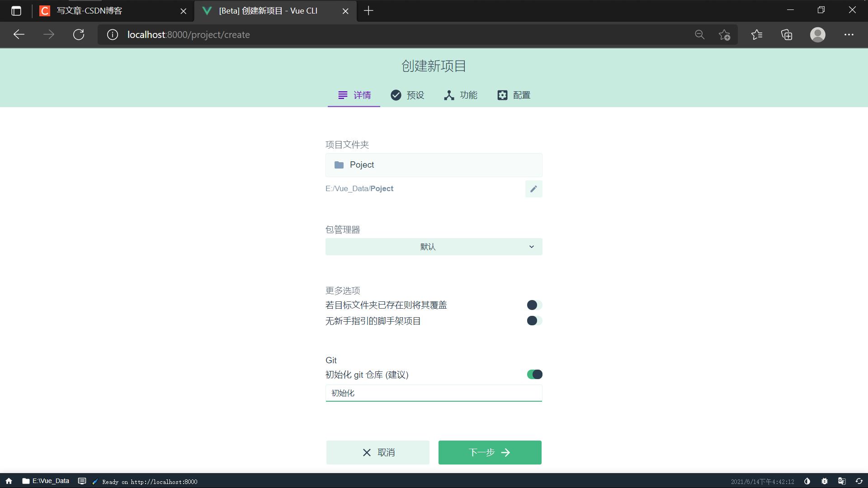The width and height of the screenshot is (868, 488).
Task: Open browser collections
Action: click(787, 35)
